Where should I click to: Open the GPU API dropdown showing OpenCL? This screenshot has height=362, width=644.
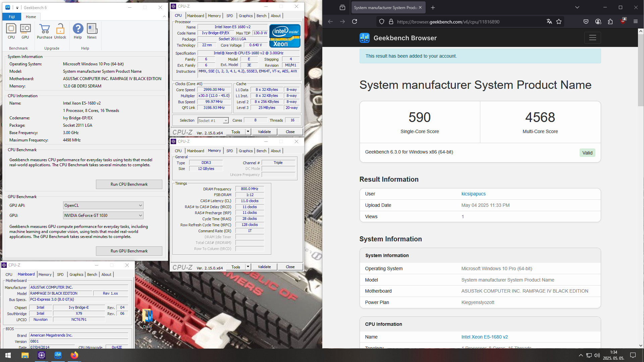[x=103, y=205]
